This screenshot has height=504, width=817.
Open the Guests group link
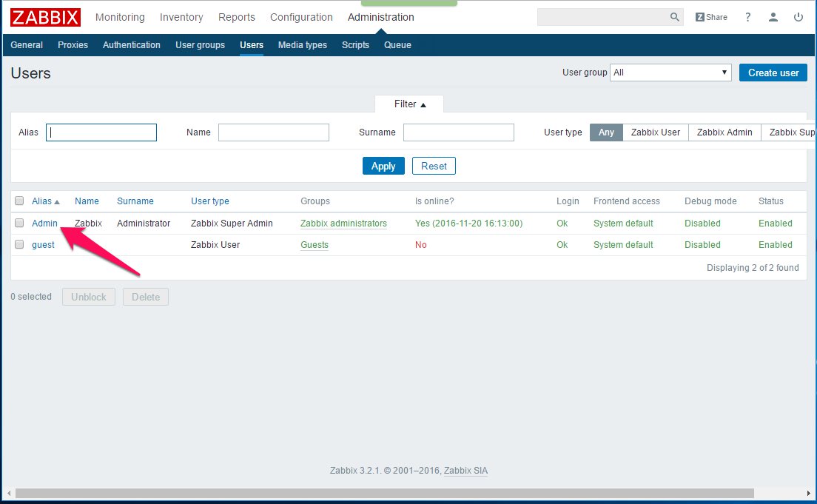[x=315, y=244]
